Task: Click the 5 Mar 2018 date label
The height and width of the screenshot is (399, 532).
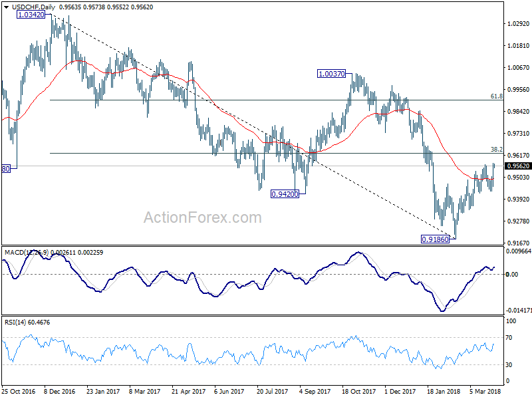Action: [x=485, y=391]
